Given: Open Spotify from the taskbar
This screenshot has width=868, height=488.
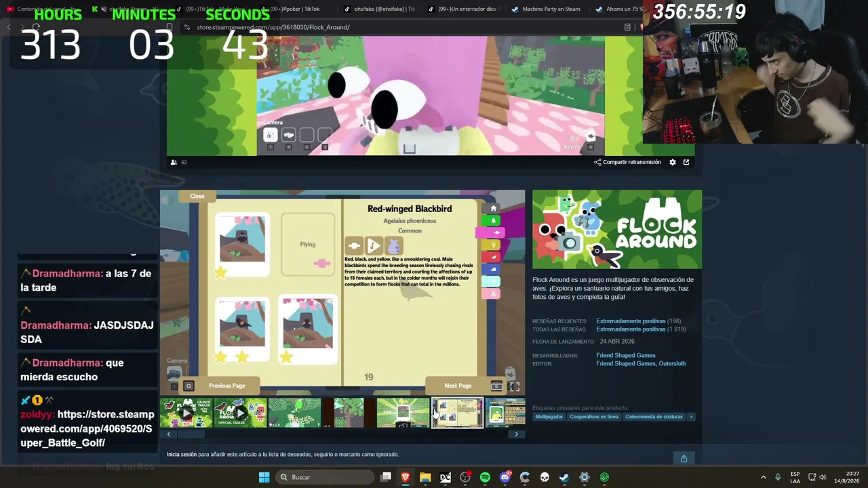Looking at the screenshot, I should [485, 477].
